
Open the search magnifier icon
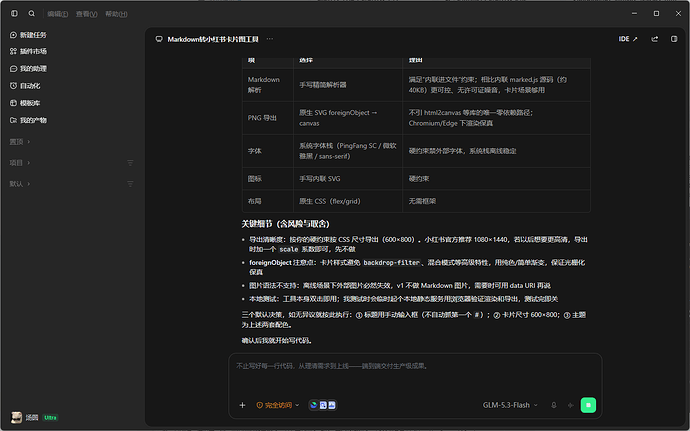click(32, 14)
